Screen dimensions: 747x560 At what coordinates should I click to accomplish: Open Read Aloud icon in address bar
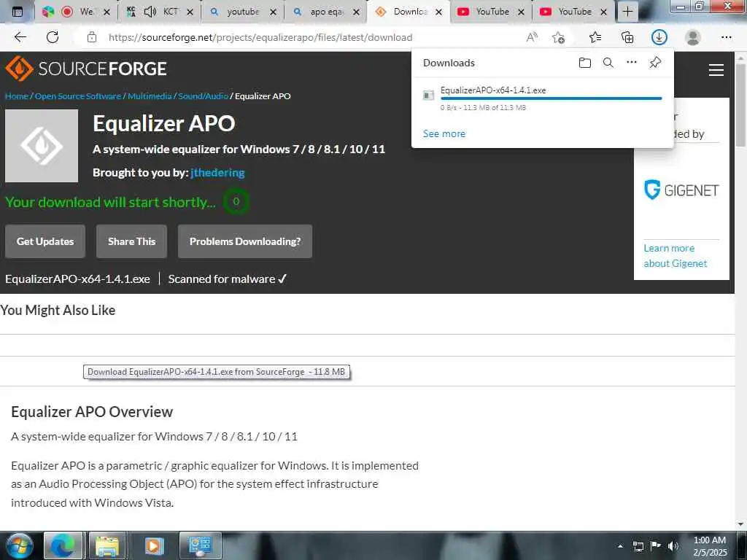point(532,37)
